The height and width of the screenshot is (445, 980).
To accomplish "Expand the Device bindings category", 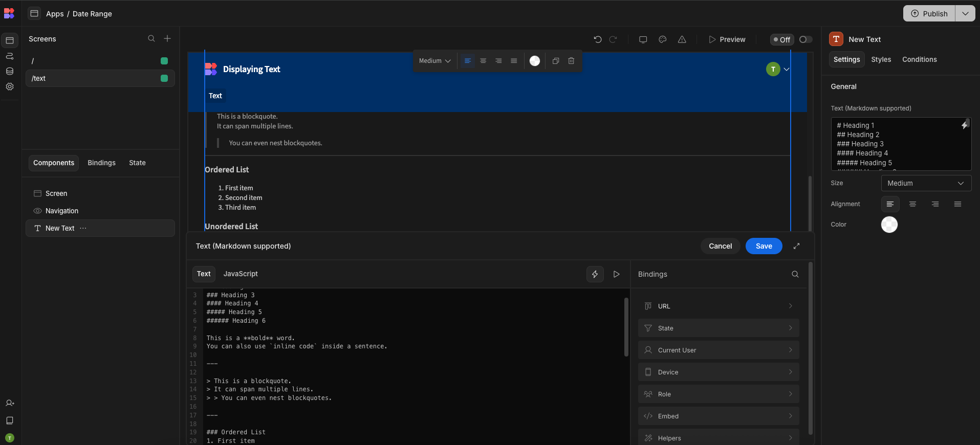I will [718, 372].
